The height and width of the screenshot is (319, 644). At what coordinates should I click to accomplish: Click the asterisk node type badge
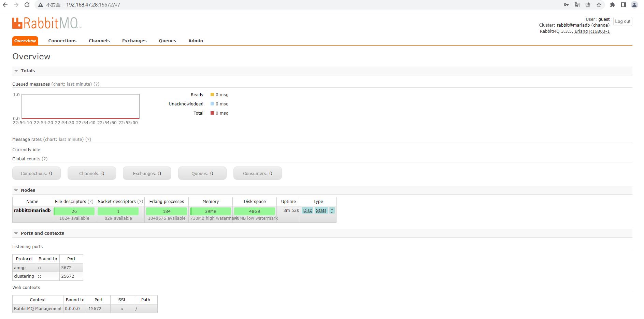tap(332, 211)
